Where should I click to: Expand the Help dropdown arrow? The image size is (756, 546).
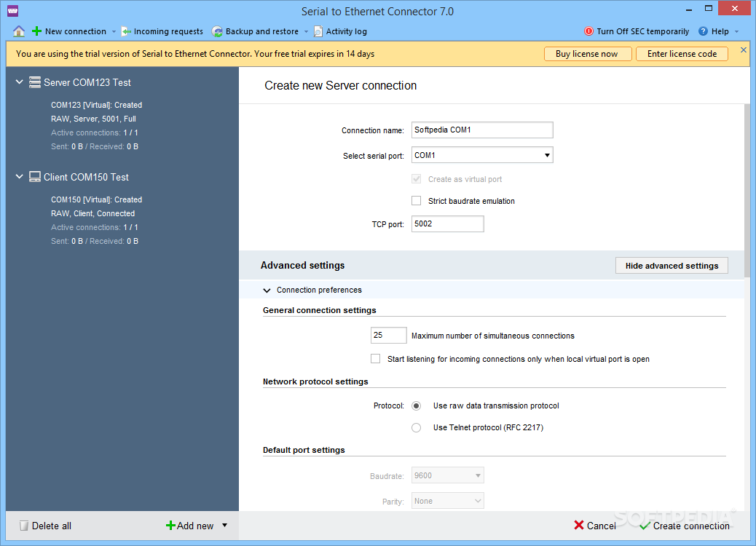pos(737,32)
